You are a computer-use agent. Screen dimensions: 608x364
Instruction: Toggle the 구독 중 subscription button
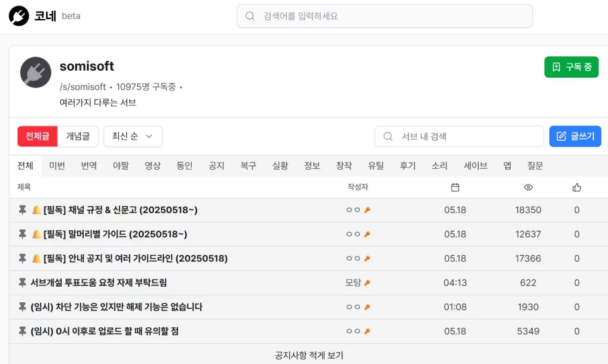(x=572, y=67)
